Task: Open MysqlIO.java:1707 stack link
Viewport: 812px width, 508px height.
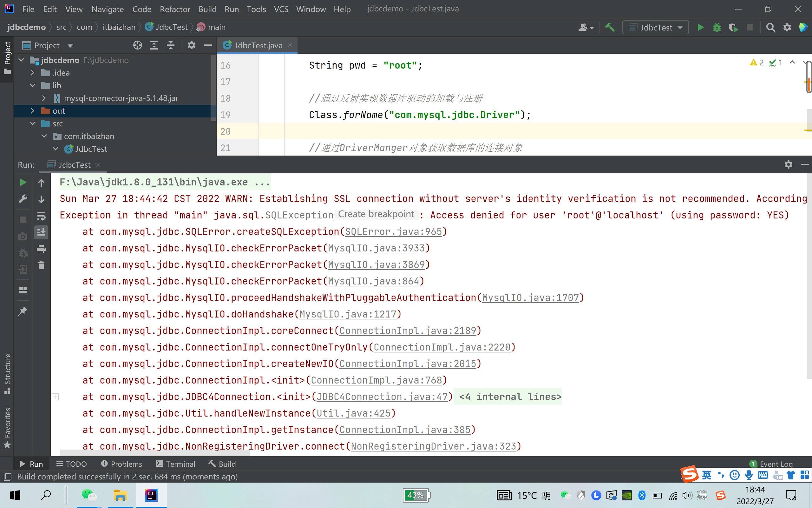Action: pyautogui.click(x=530, y=298)
